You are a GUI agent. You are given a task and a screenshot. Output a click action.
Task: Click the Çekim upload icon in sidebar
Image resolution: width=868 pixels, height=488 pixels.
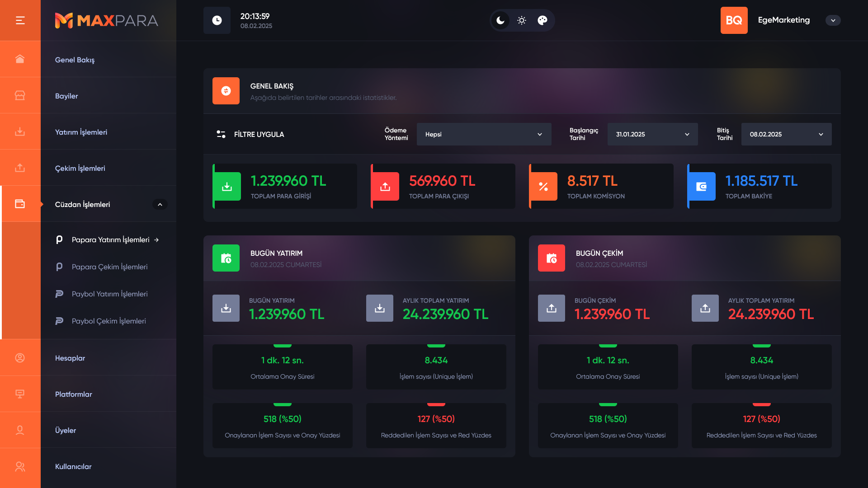(20, 168)
